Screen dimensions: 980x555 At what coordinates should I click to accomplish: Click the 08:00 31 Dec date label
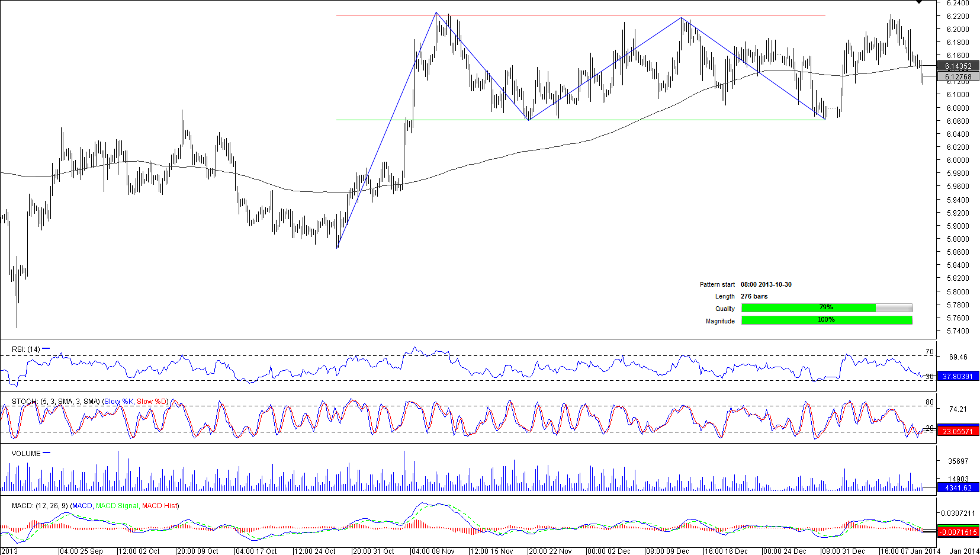(x=843, y=551)
